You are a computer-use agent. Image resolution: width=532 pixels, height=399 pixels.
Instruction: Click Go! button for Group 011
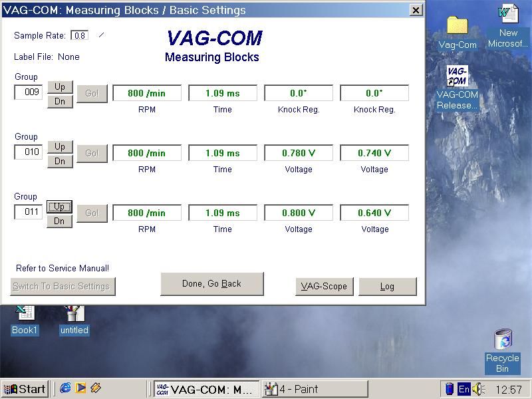point(92,213)
